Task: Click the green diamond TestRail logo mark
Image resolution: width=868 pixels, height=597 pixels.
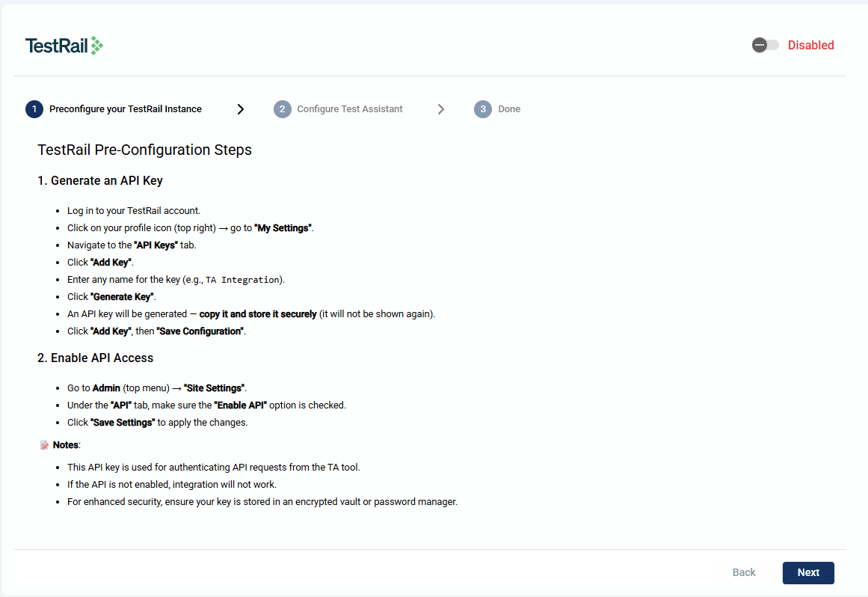Action: point(96,46)
